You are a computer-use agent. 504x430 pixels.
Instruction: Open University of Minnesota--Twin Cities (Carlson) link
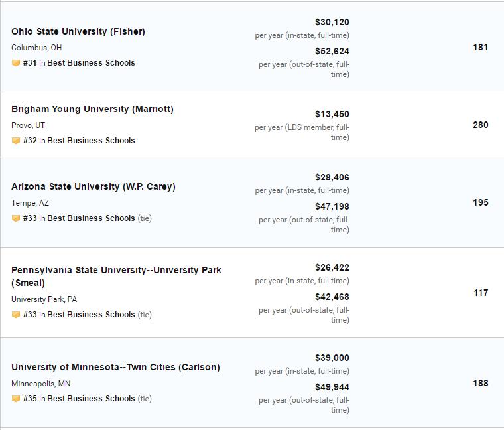coord(115,367)
